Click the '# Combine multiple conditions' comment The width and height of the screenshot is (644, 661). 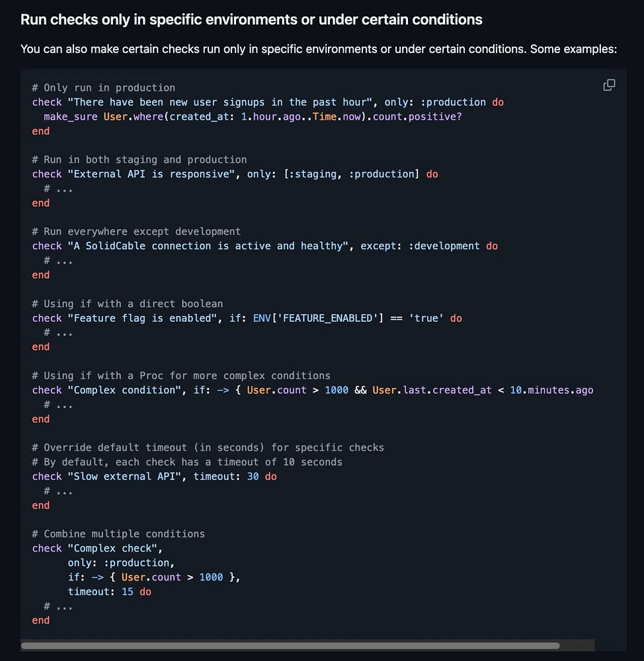coord(118,533)
